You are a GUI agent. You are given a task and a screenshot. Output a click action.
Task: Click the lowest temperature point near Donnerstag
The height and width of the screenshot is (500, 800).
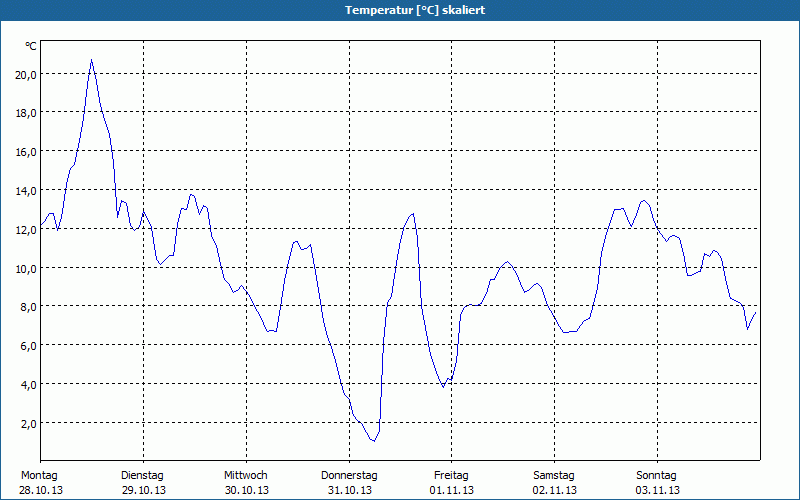click(374, 441)
